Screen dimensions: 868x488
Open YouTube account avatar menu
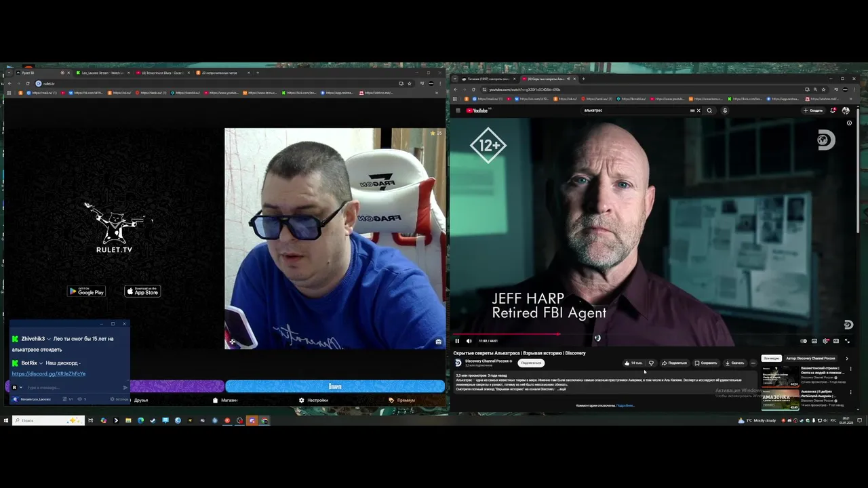click(x=846, y=110)
